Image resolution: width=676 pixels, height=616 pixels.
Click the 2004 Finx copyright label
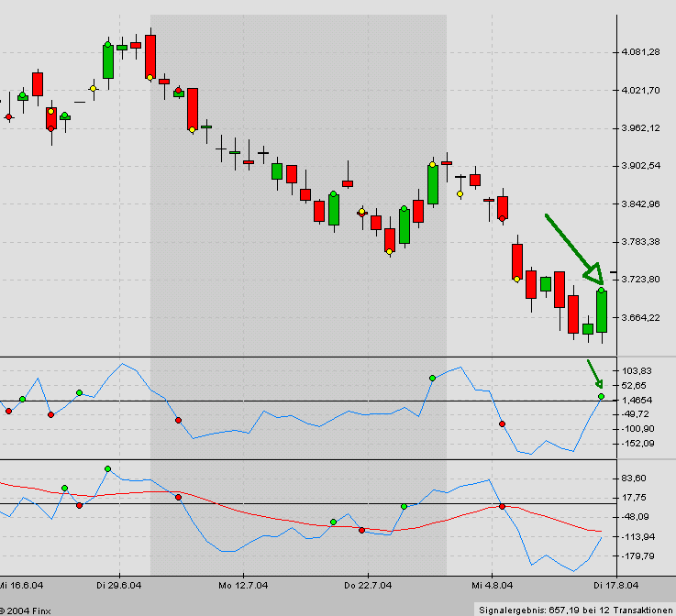[x=26, y=610]
